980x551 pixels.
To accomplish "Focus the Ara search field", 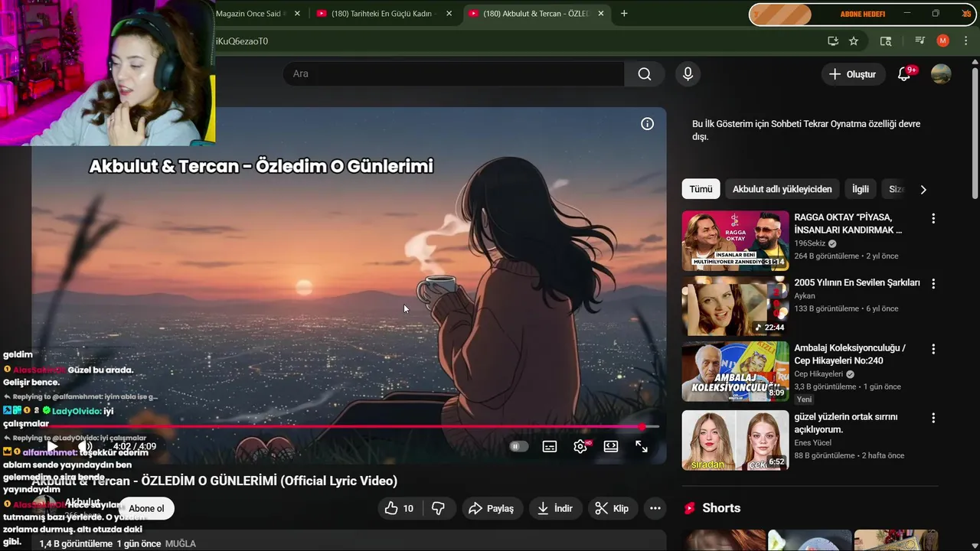I will coord(454,73).
